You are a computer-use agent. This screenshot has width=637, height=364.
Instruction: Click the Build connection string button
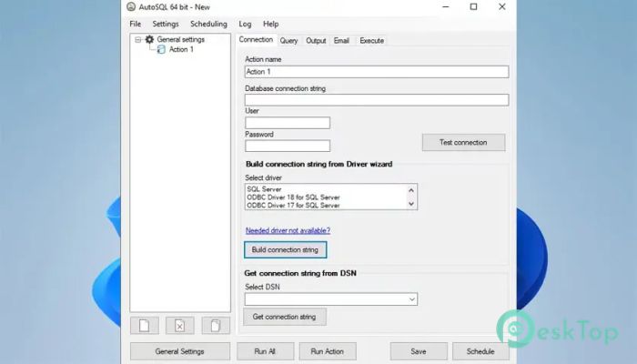tap(285, 250)
